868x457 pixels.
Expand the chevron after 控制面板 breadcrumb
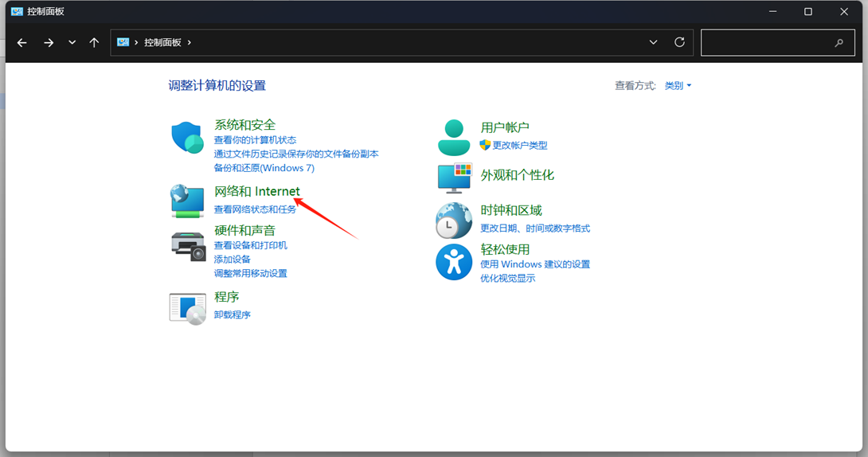click(190, 42)
